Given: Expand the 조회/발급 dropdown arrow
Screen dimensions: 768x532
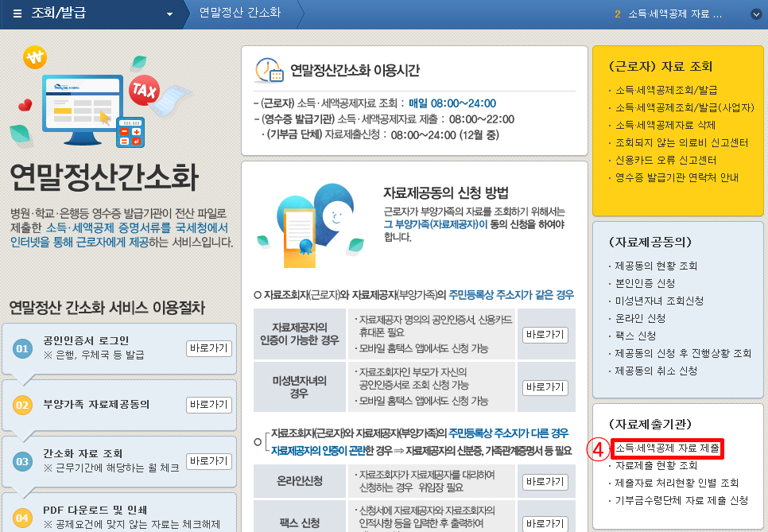Looking at the screenshot, I should pyautogui.click(x=169, y=14).
